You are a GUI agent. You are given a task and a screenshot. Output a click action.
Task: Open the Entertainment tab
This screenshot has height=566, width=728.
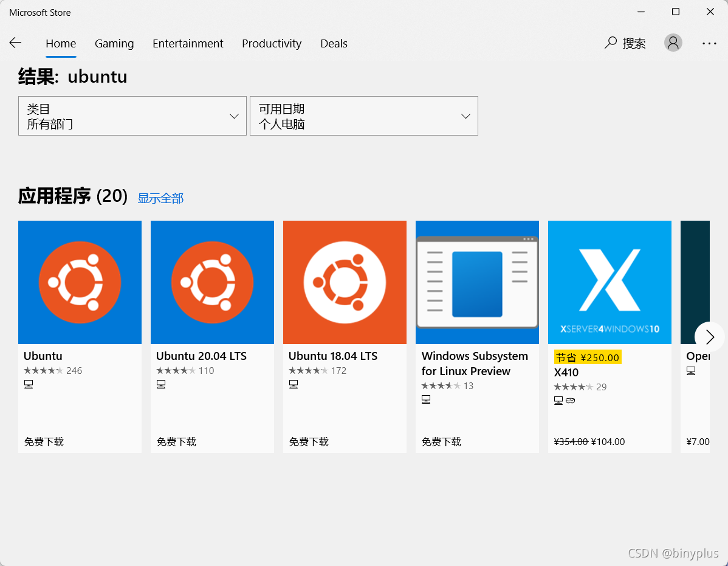188,43
